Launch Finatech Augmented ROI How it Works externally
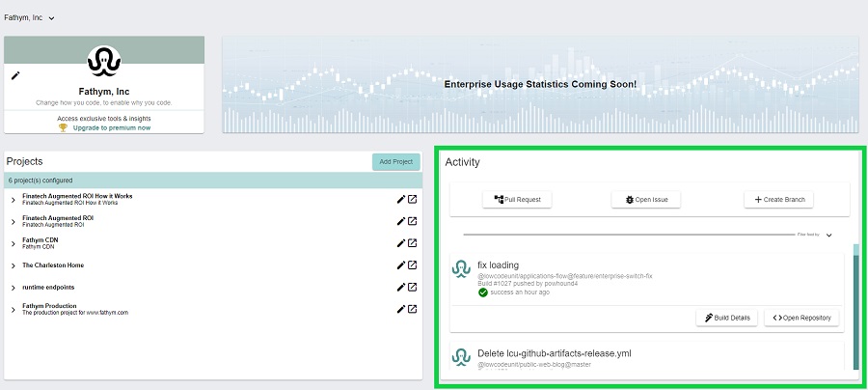Screen dimensions: 868x390 click(413, 200)
